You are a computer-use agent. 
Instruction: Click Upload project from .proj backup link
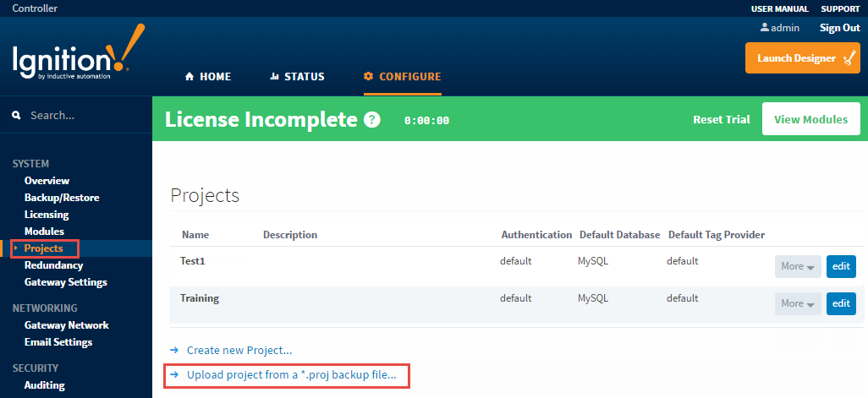tap(292, 375)
